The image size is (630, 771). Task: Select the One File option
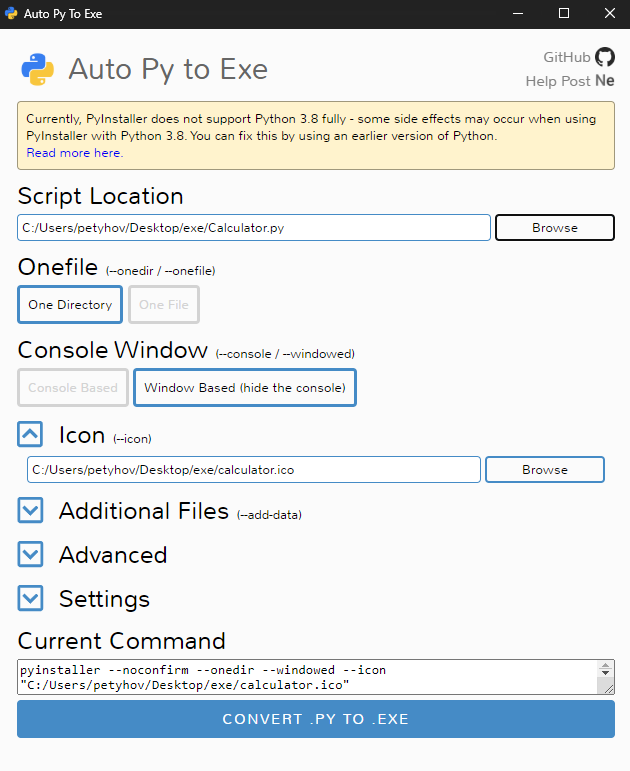[164, 305]
